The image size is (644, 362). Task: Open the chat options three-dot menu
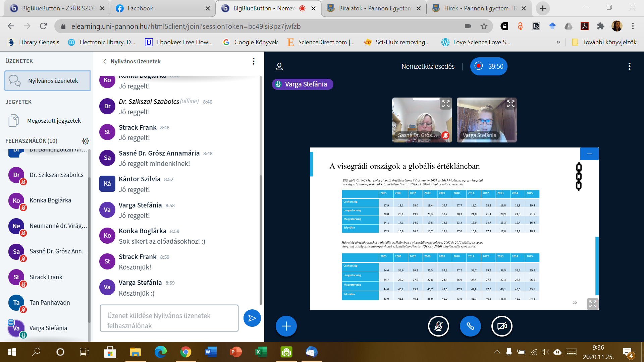(254, 61)
